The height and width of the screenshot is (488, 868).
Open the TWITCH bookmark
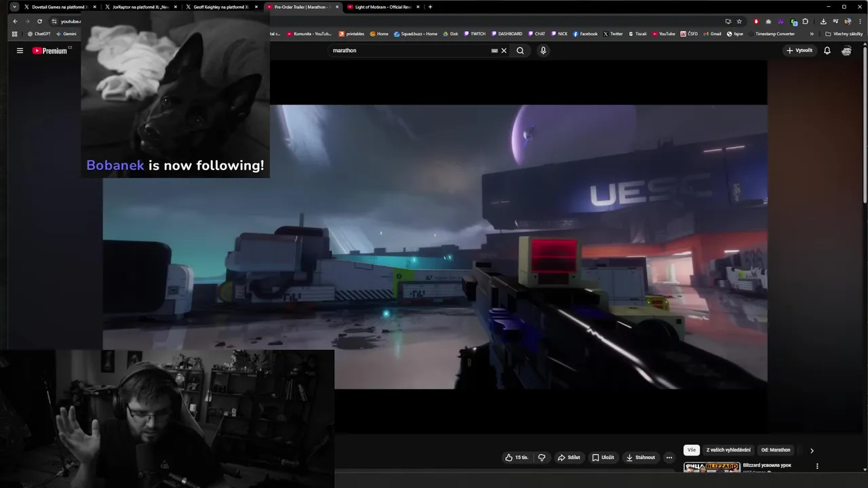[x=475, y=34]
